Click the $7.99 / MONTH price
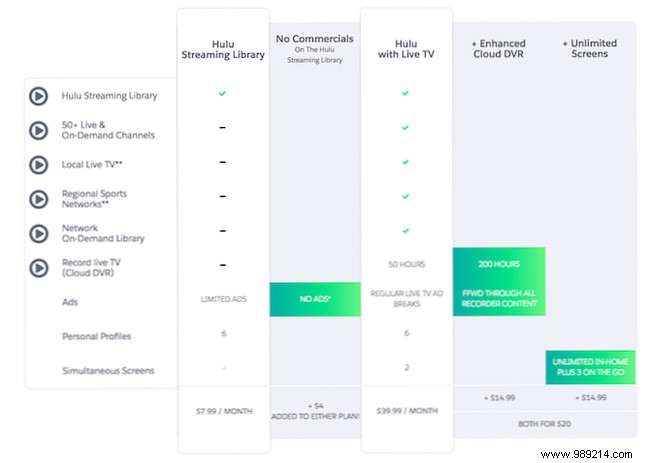Screen dimensions: 647x463 tap(223, 410)
